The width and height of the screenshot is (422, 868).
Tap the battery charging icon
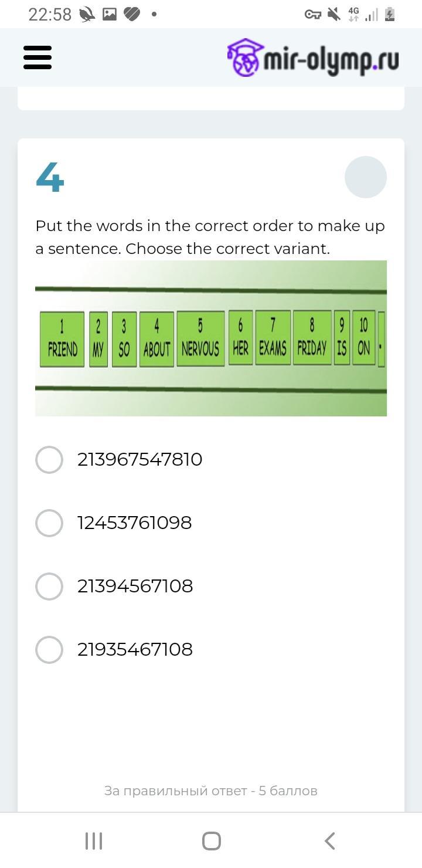coord(390,14)
